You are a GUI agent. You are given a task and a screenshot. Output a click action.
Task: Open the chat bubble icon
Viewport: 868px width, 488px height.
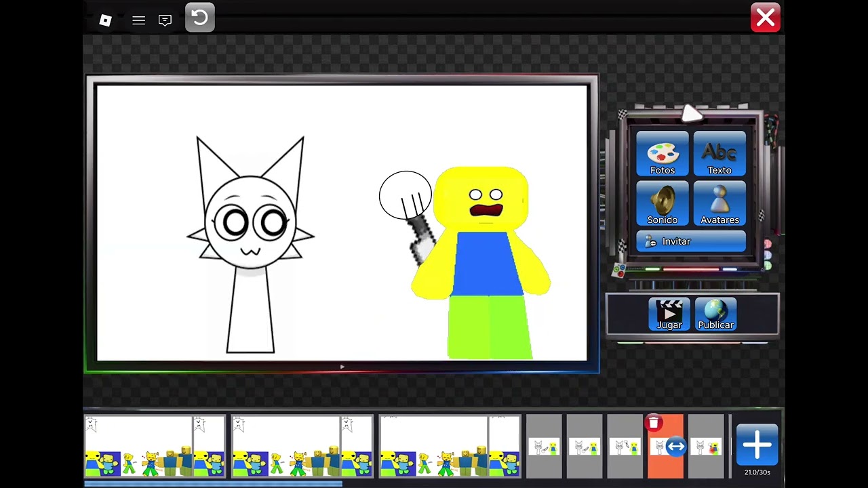[x=165, y=20]
